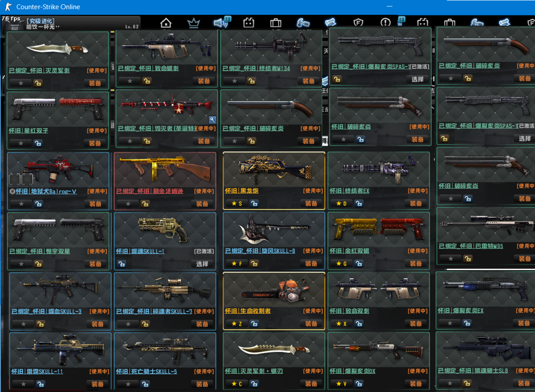535x392 pixels.
Task: Click the speaker announcement icon with badge
Action: point(222,22)
